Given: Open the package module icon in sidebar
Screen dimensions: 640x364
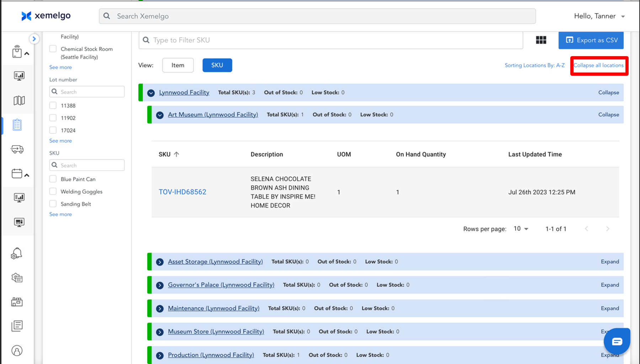Looking at the screenshot, I should (17, 52).
